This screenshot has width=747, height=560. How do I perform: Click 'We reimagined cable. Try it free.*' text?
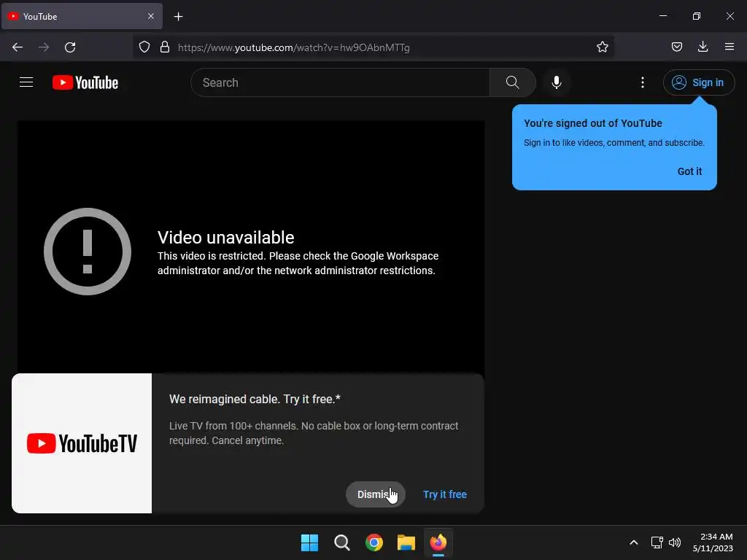tap(255, 399)
